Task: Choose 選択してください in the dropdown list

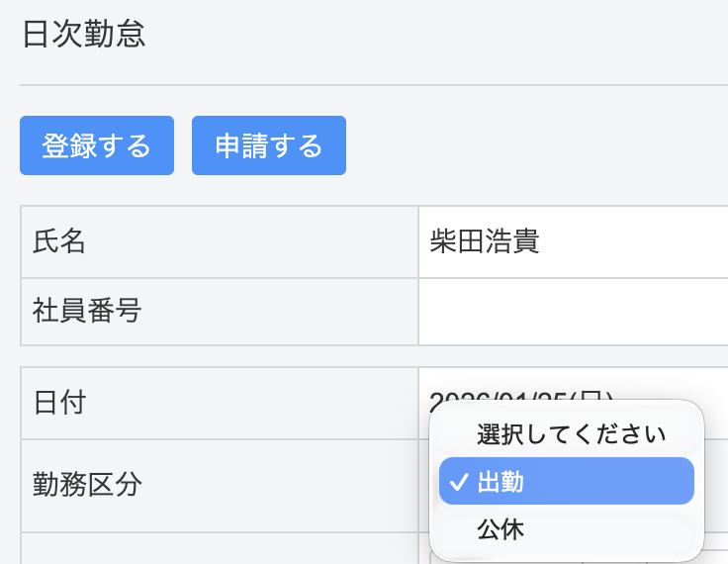Action: (x=571, y=433)
